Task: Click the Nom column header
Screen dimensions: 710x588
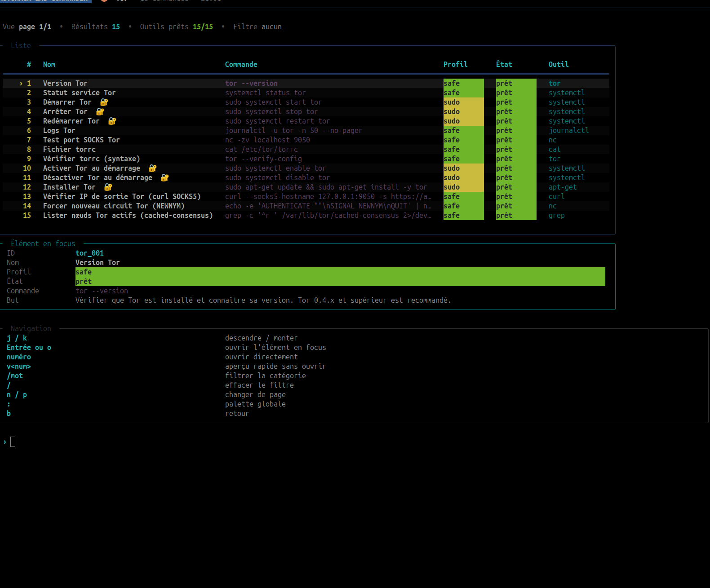Action: [x=49, y=64]
